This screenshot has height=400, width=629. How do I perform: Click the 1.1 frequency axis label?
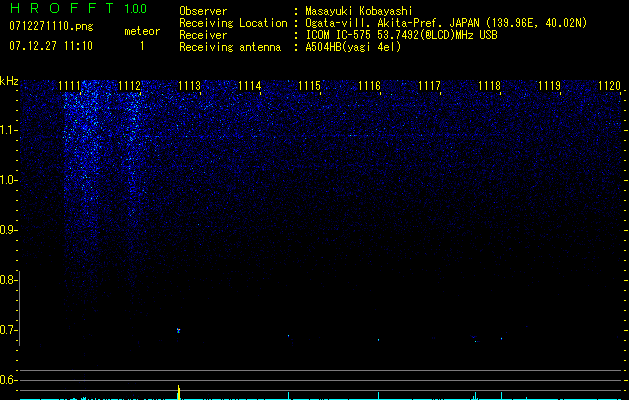(8, 130)
